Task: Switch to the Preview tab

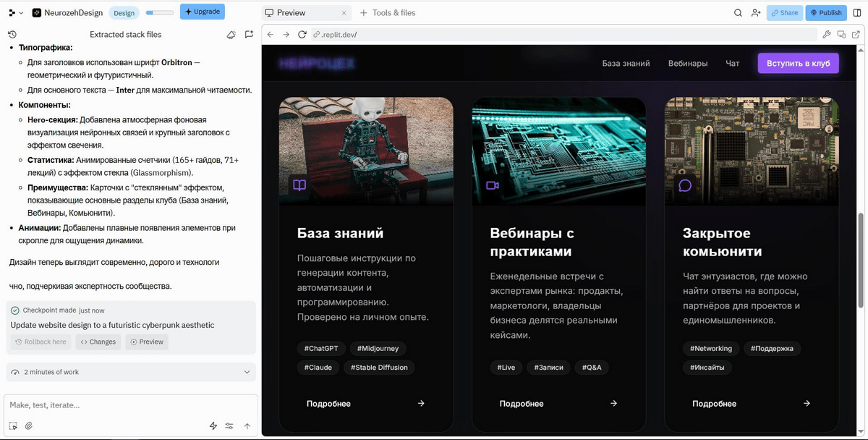Action: pyautogui.click(x=285, y=12)
